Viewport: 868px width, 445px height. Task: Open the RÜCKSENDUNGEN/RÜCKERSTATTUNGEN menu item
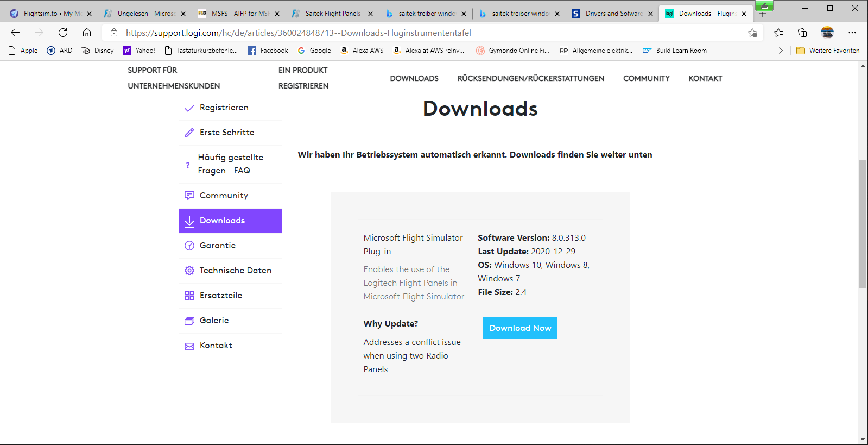[x=530, y=78]
